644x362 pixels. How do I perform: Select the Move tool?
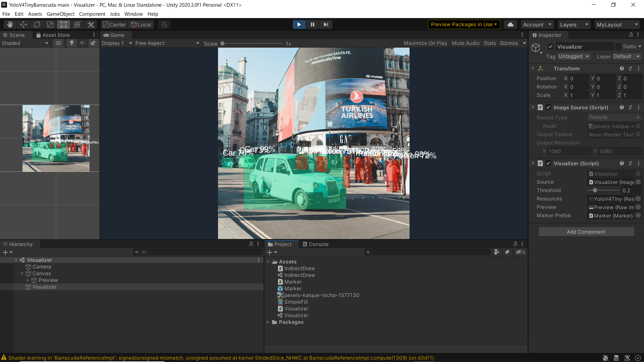click(x=23, y=24)
